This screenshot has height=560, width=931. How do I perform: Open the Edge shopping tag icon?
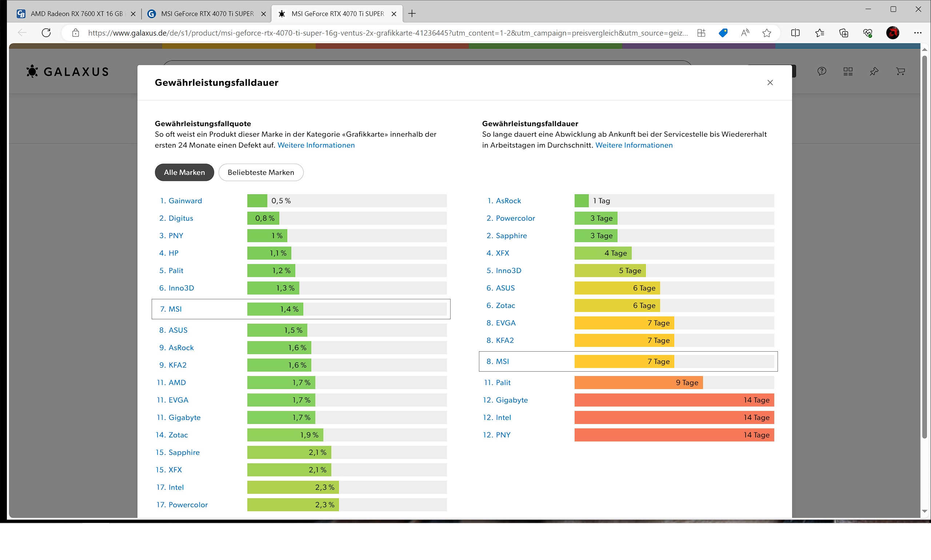[x=723, y=33]
